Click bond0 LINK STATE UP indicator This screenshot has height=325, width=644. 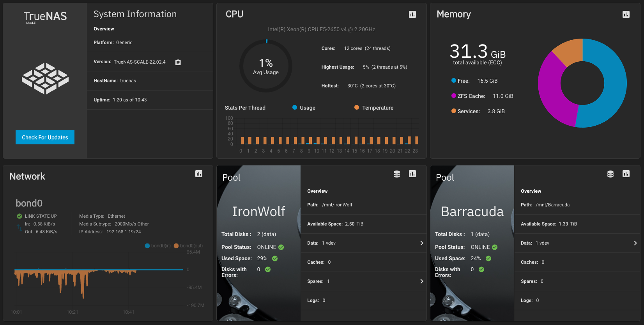(19, 216)
